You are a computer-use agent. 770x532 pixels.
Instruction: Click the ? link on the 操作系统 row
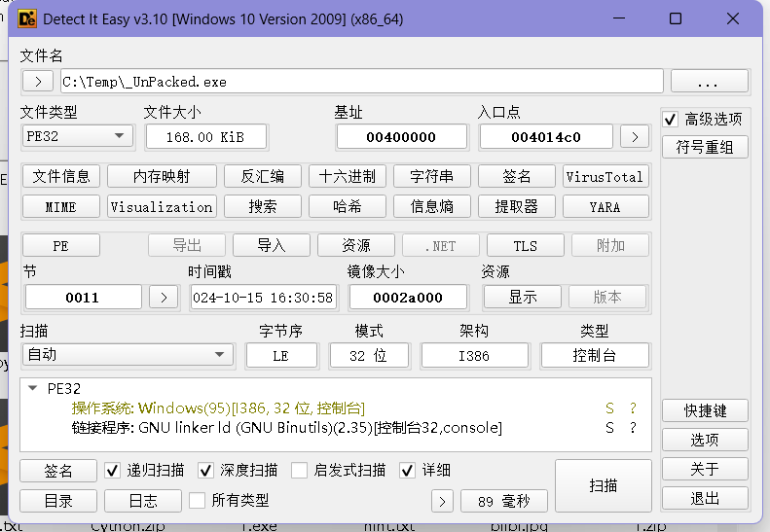click(x=633, y=408)
